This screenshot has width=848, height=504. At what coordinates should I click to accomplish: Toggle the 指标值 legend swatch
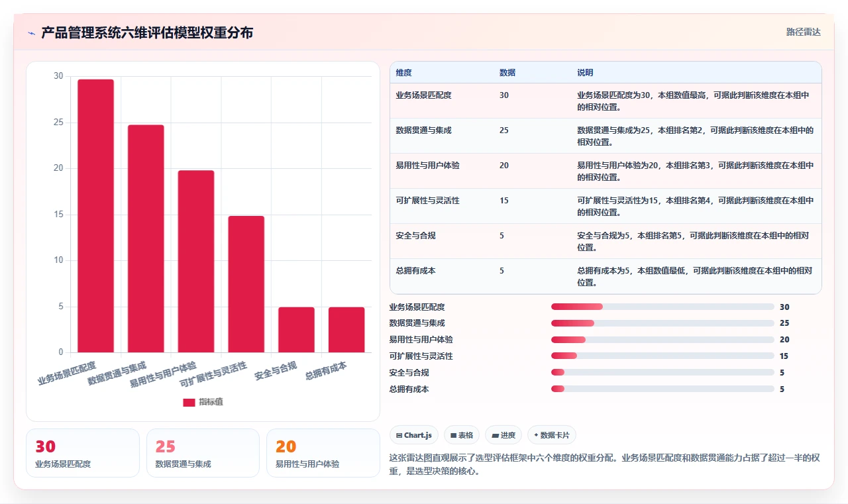[189, 402]
